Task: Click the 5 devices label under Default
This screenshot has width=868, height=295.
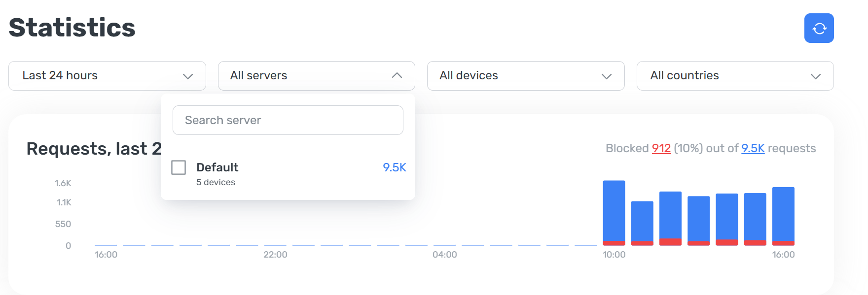Action: 216,182
